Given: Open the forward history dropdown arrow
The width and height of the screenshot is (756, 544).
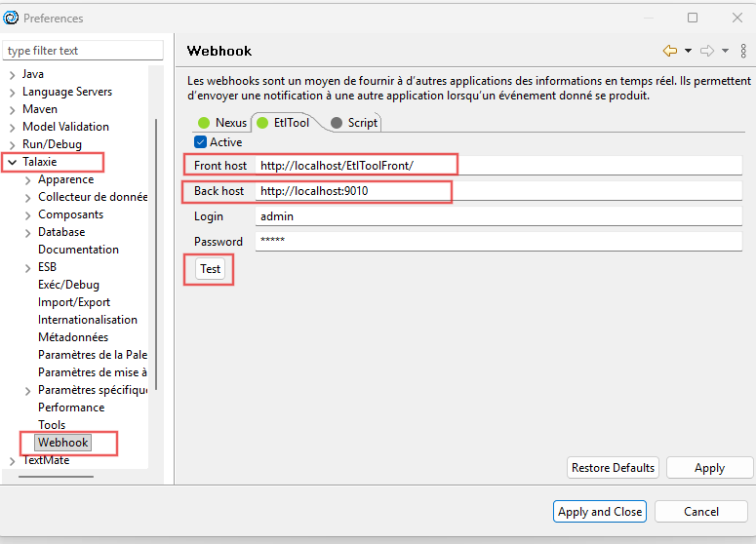Looking at the screenshot, I should 726,51.
